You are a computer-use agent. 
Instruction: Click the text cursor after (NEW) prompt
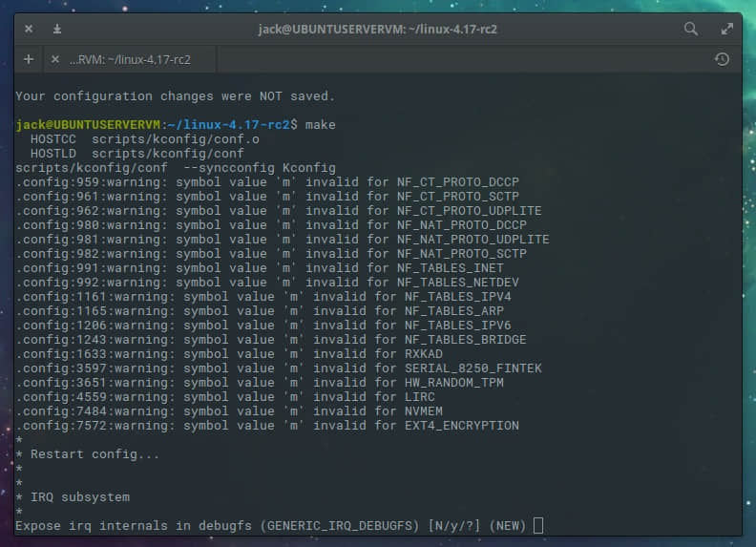538,525
